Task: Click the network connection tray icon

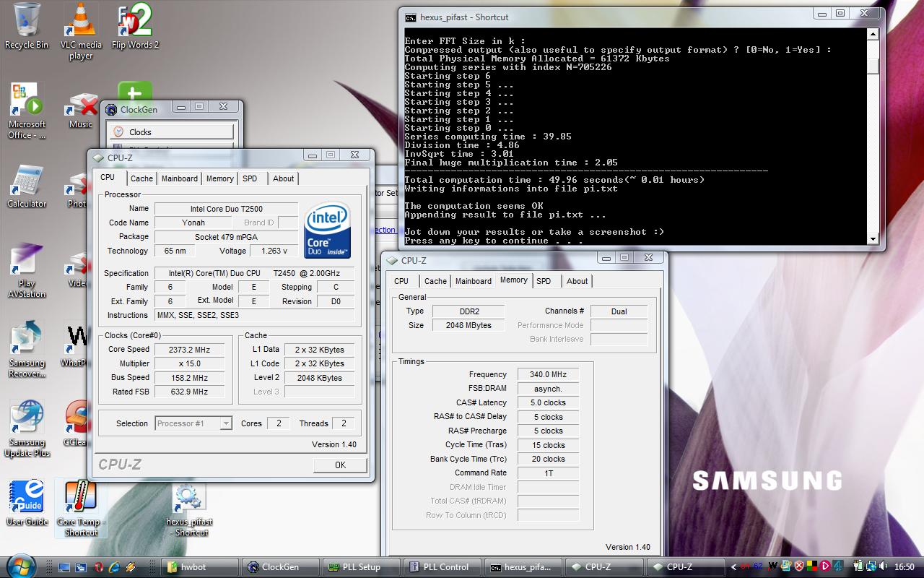Action: (873, 566)
